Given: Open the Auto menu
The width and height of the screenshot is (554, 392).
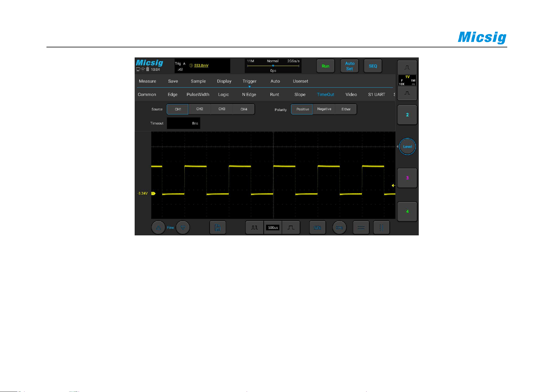Looking at the screenshot, I should pos(275,81).
